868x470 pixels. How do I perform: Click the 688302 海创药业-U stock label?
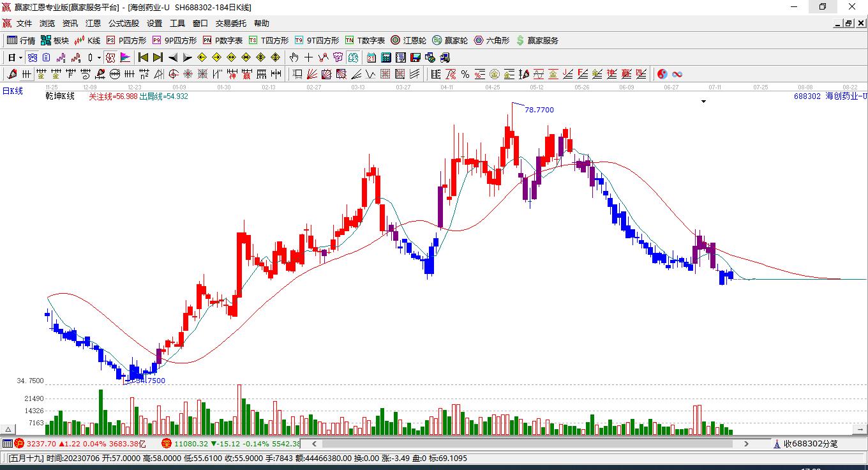(830, 96)
